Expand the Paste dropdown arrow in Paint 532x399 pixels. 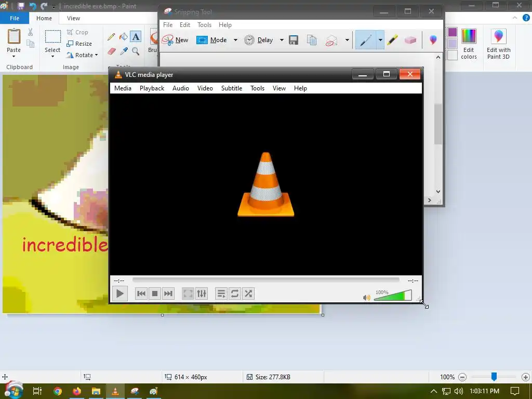(14, 56)
